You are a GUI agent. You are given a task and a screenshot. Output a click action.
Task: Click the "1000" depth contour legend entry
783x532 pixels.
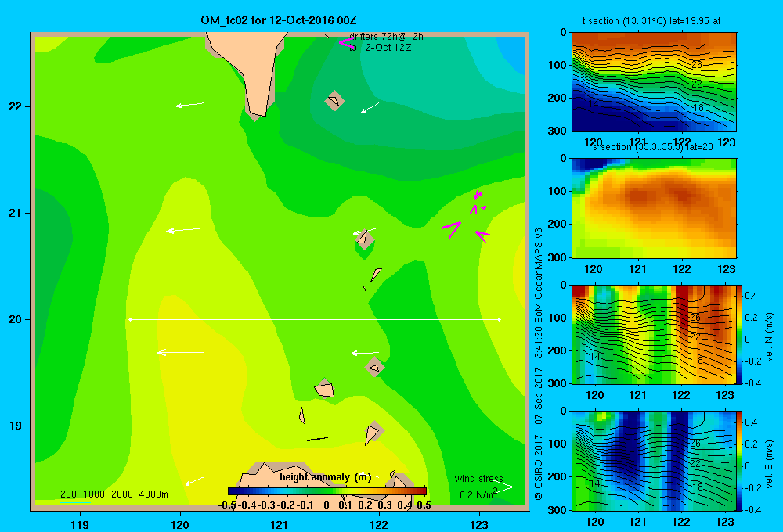(x=94, y=494)
